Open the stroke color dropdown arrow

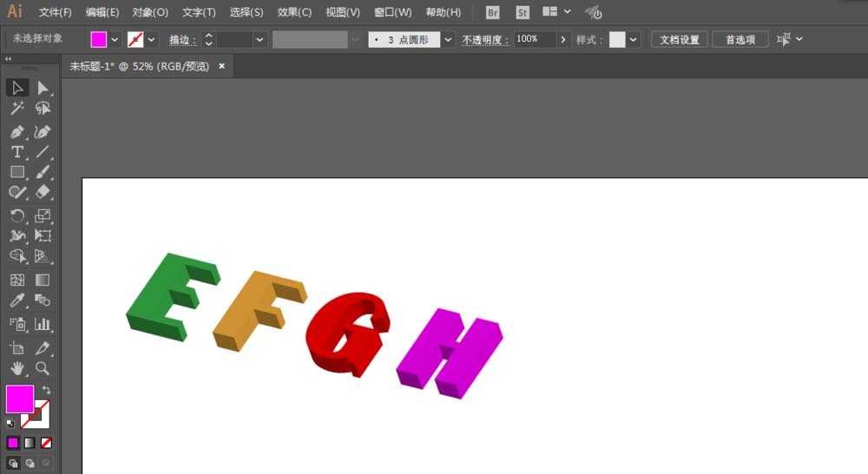[152, 40]
